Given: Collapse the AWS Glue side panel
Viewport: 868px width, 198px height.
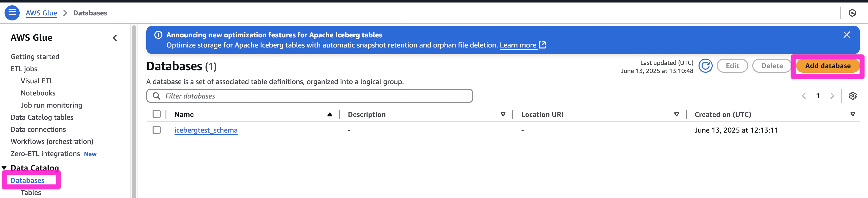Looking at the screenshot, I should [x=115, y=38].
